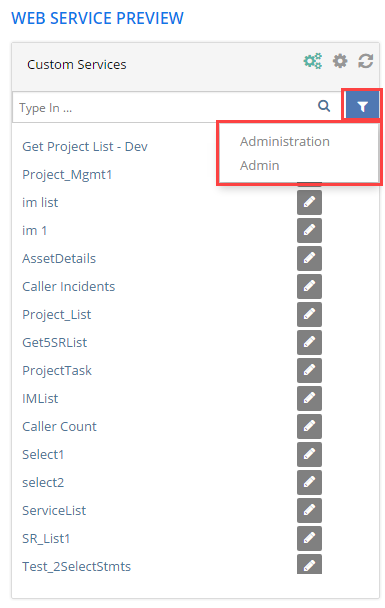Edit the Get5SRList service
Viewport: 385px width, 608px height.
[309, 342]
